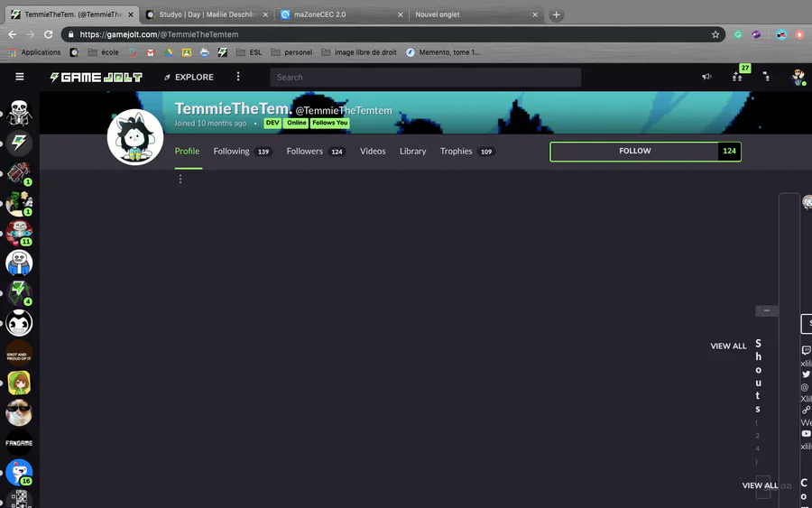Open the Followers tab
This screenshot has width=812, height=508.
coord(316,152)
